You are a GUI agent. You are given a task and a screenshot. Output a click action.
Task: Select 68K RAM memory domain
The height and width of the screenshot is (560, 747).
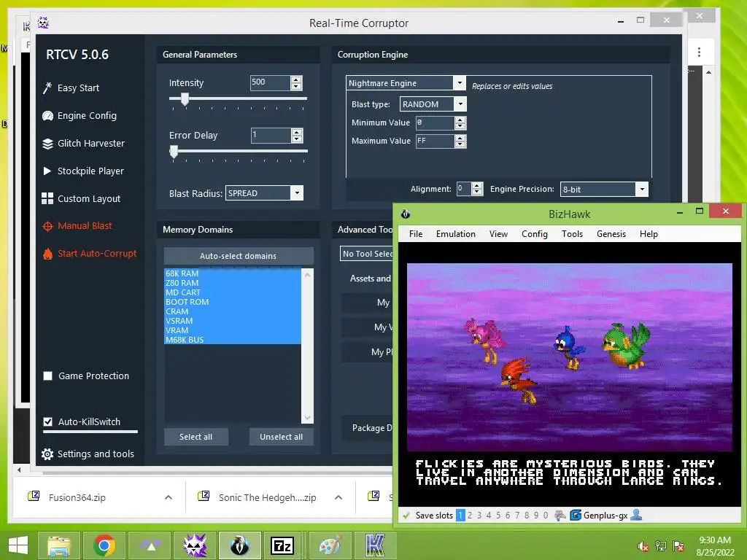(x=233, y=273)
